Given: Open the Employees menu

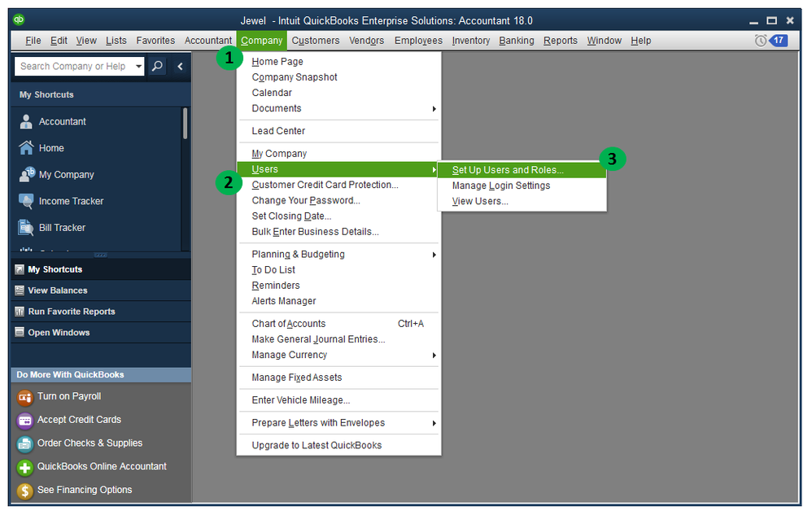Looking at the screenshot, I should coord(418,41).
